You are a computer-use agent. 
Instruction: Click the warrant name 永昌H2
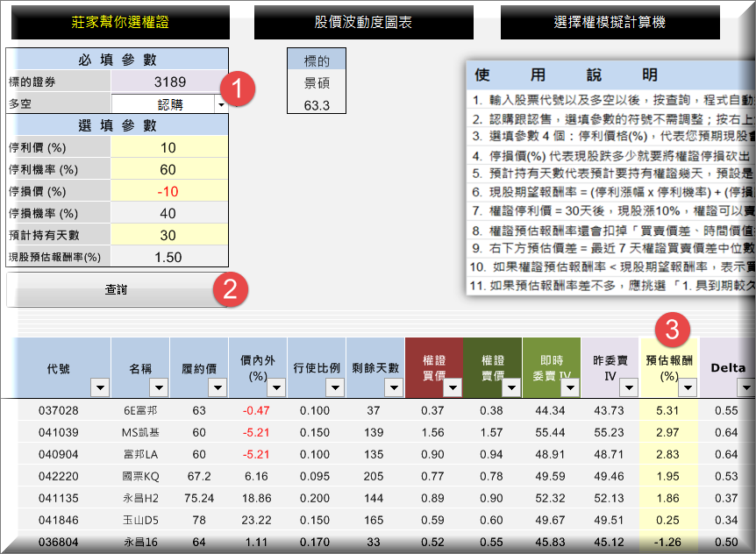tap(140, 498)
